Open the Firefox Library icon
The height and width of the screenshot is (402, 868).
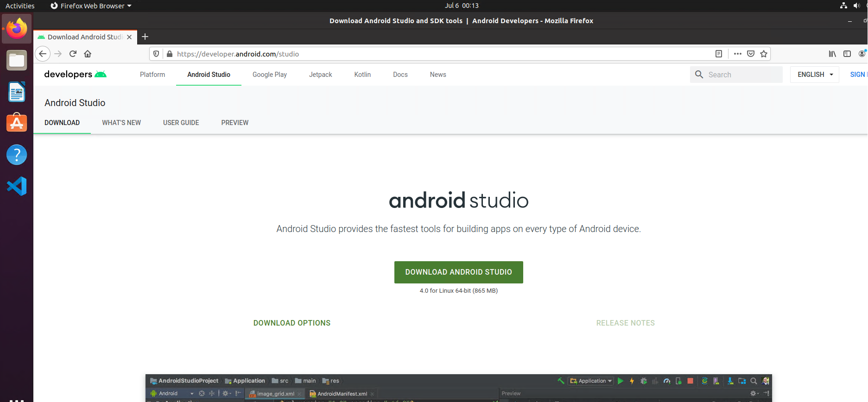coord(832,54)
